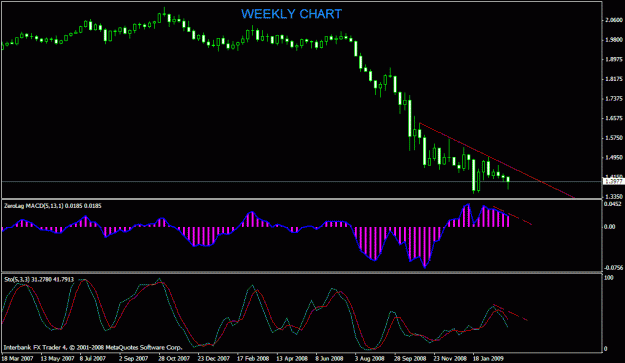
Task: Click the -0.0756 MACD scale label
Action: pyautogui.click(x=612, y=268)
